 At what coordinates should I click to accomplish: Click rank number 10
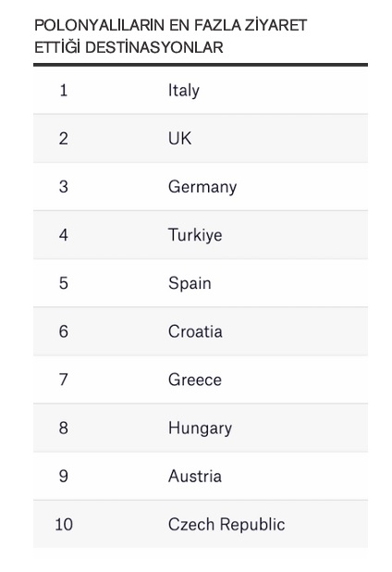[x=64, y=524]
